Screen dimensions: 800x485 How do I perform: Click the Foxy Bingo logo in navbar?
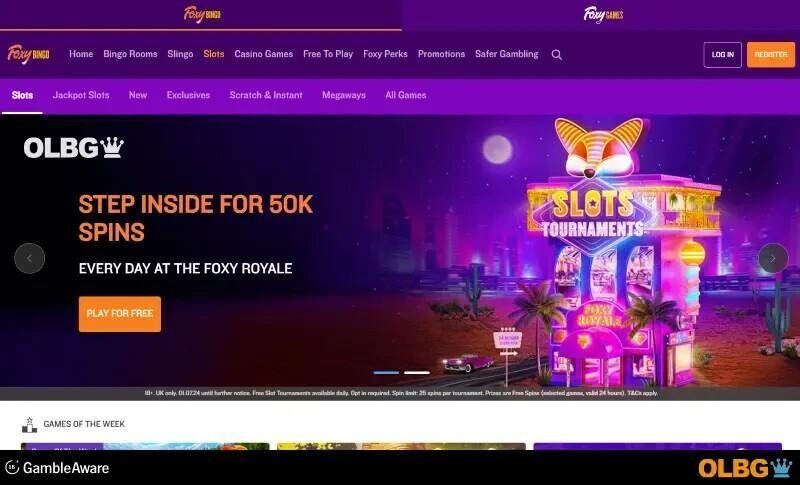tap(29, 54)
